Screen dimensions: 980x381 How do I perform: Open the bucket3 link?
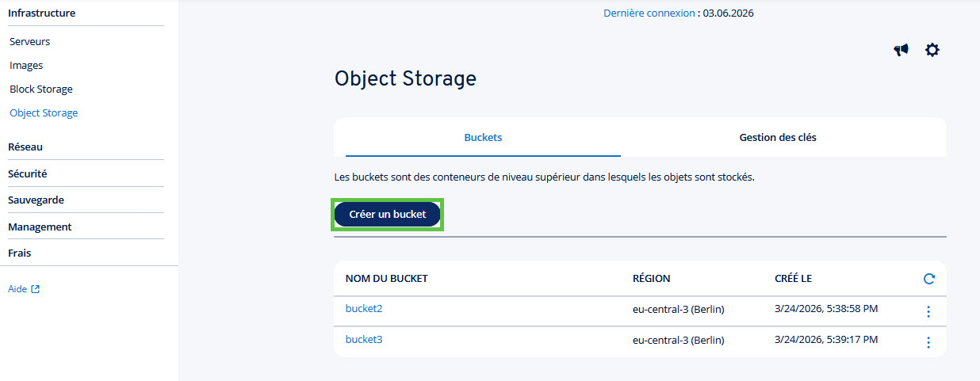(x=364, y=339)
